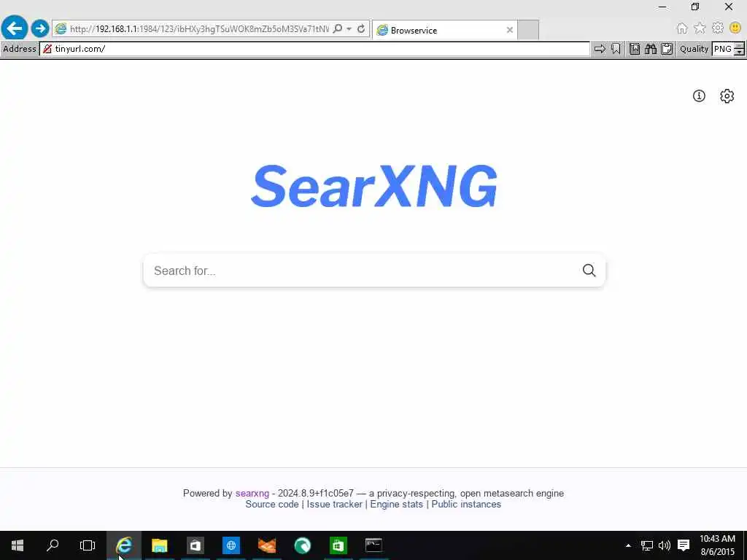Screen dimensions: 747x560
Task: Open the 'searxng' footer link
Action: coord(252,494)
